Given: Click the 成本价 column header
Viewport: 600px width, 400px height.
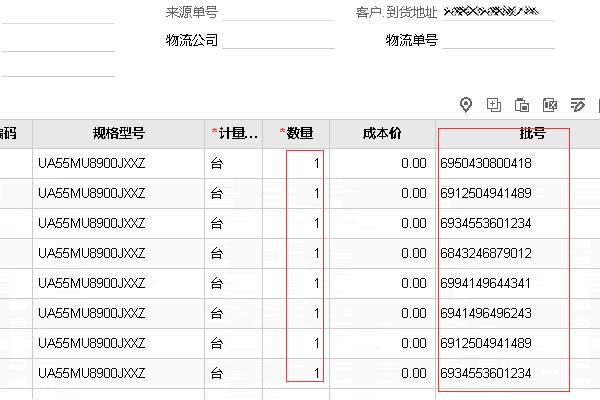Looking at the screenshot, I should 382,134.
